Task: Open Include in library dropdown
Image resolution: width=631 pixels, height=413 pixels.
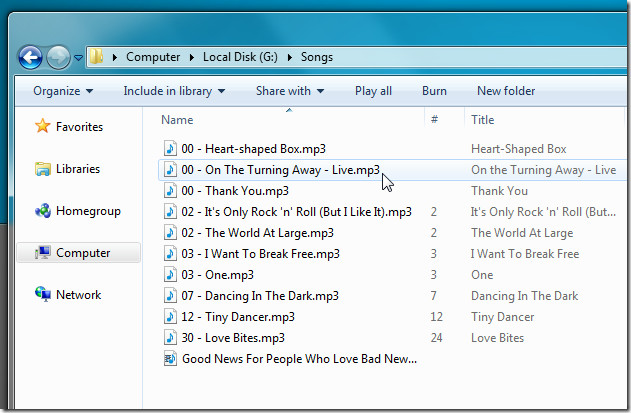Action: pos(174,91)
